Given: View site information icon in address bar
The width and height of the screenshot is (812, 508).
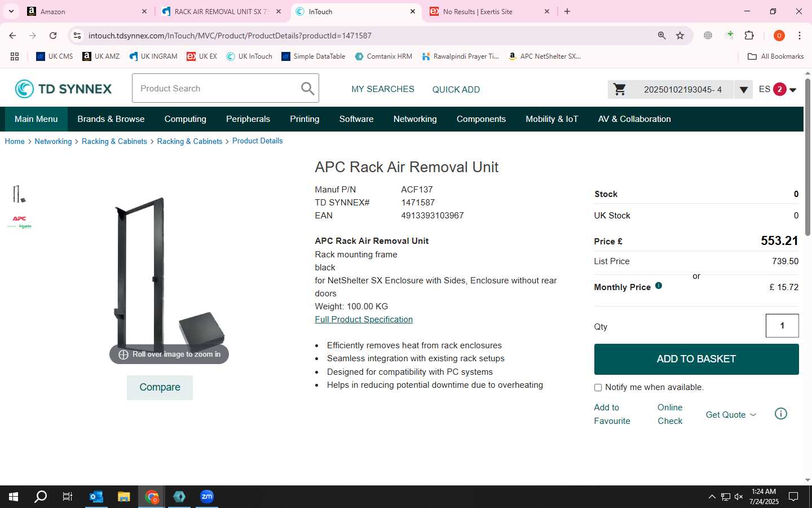Looking at the screenshot, I should [x=77, y=36].
